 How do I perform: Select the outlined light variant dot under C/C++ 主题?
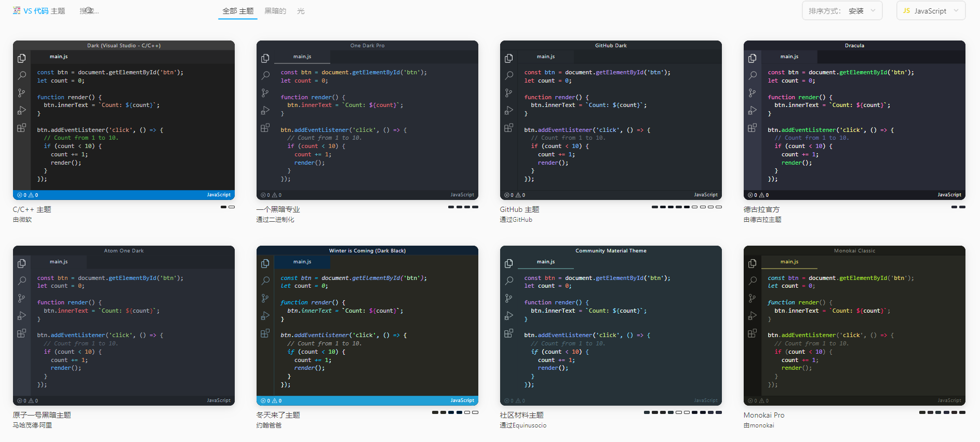click(x=232, y=207)
